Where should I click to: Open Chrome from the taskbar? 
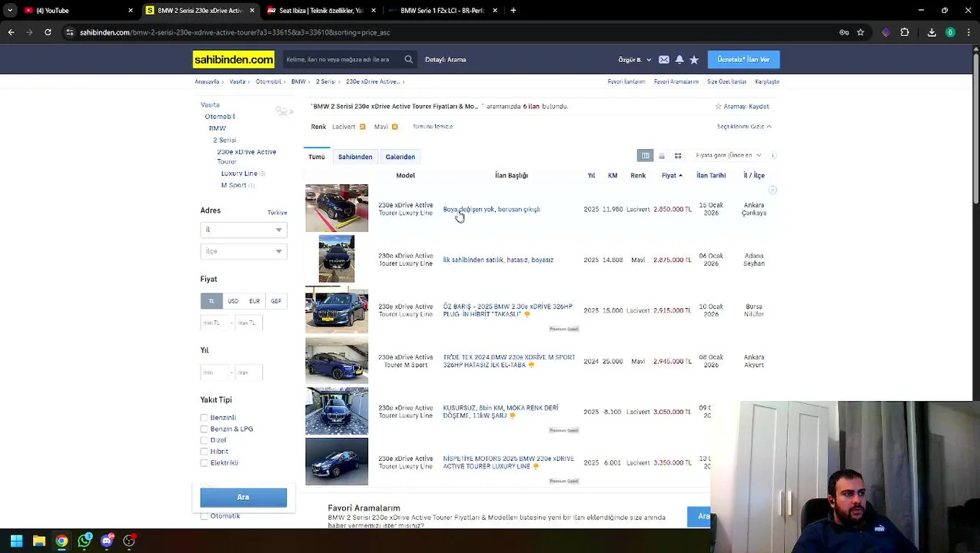(x=61, y=541)
